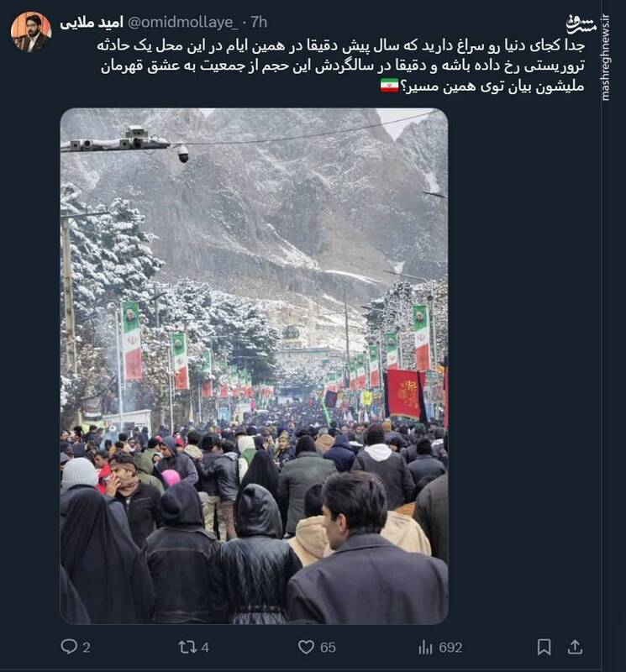
Task: Click the reply count number 2
Action: click(x=87, y=647)
